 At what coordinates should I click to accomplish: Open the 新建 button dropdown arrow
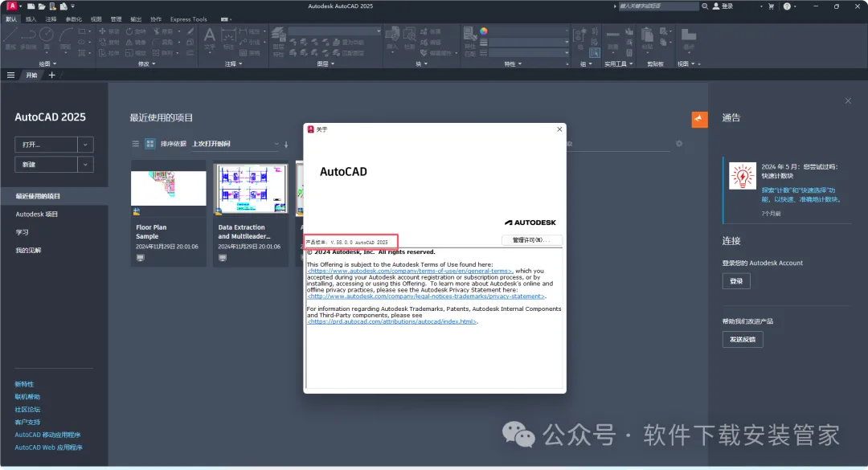[x=85, y=165]
